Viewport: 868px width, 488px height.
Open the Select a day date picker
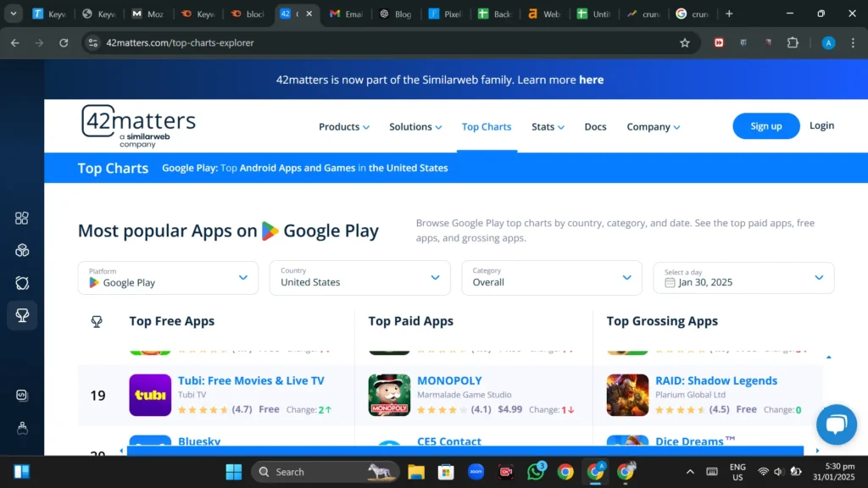coord(743,278)
